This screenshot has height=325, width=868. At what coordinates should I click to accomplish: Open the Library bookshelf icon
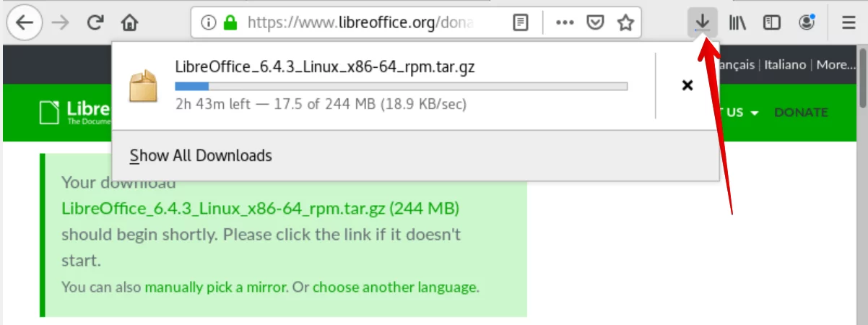(737, 23)
